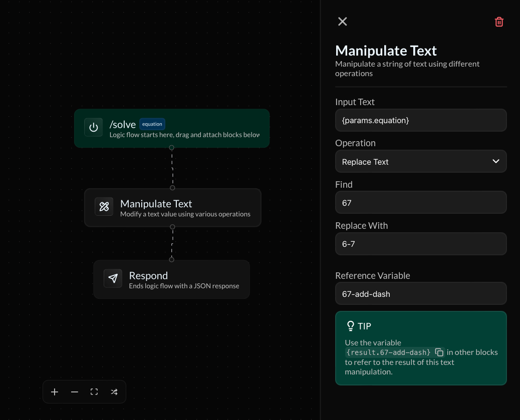Delete block with the red trash icon
This screenshot has width=520, height=420.
click(499, 22)
